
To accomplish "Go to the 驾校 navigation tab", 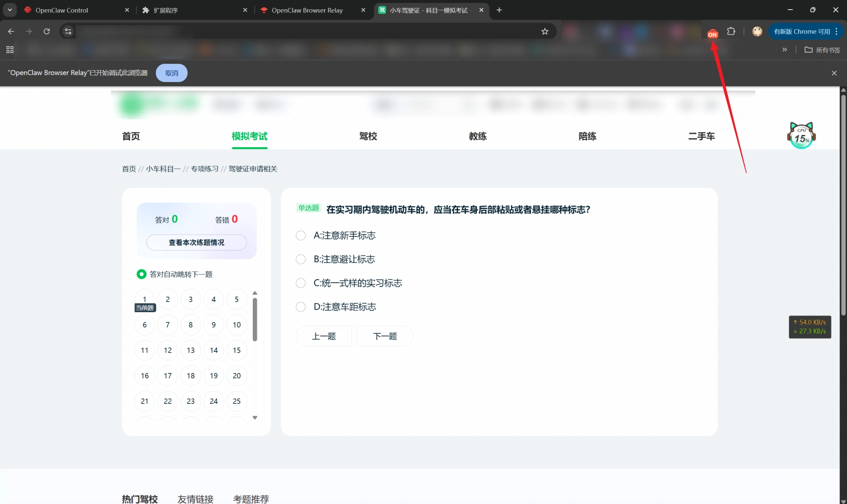I will [x=368, y=136].
